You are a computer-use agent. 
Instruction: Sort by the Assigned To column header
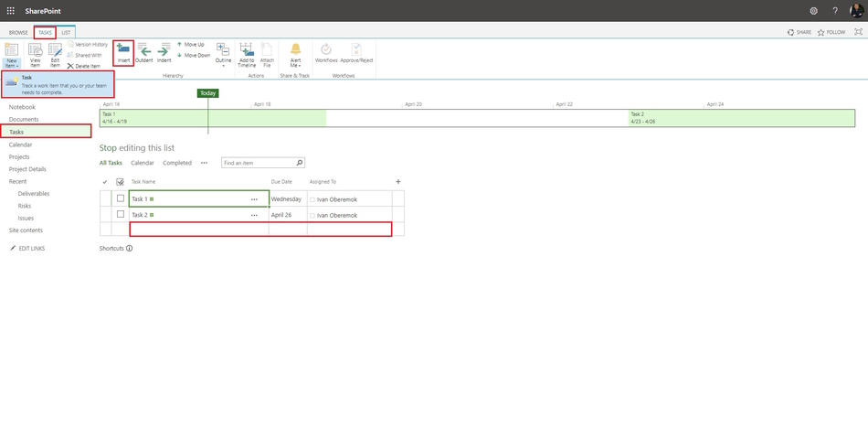(x=323, y=182)
